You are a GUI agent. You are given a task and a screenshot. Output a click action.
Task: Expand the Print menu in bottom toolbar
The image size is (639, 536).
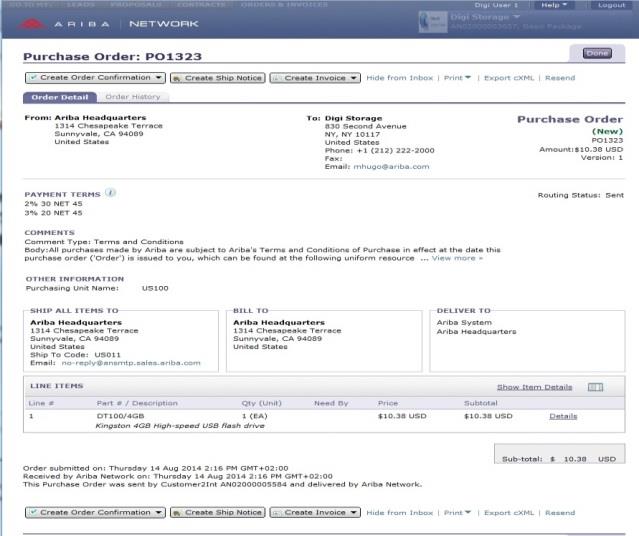(x=457, y=513)
